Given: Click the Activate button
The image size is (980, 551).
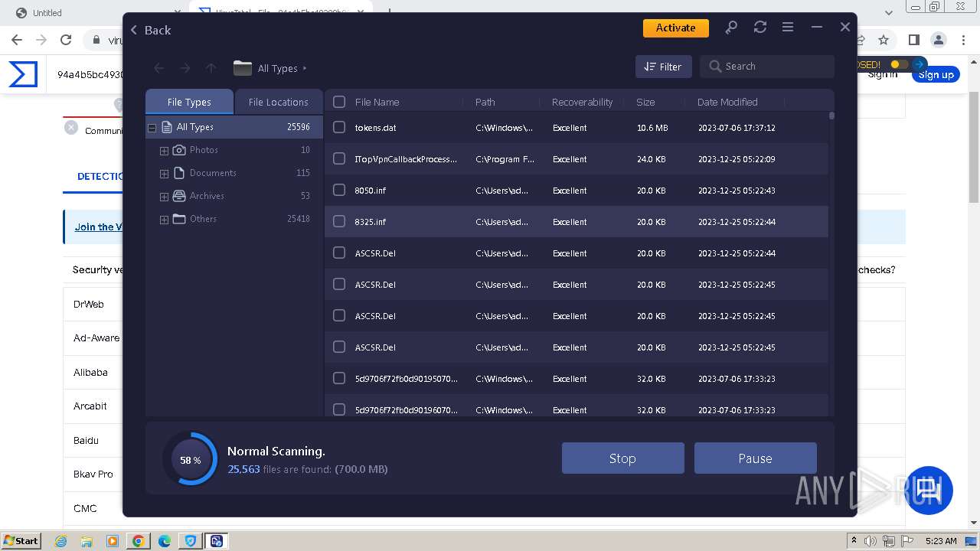Looking at the screenshot, I should pyautogui.click(x=675, y=28).
